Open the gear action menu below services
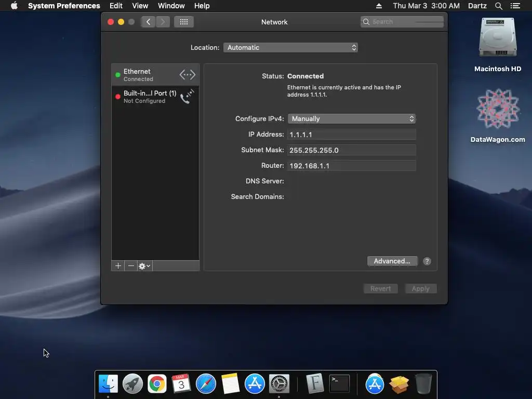The height and width of the screenshot is (399, 532). click(x=144, y=266)
